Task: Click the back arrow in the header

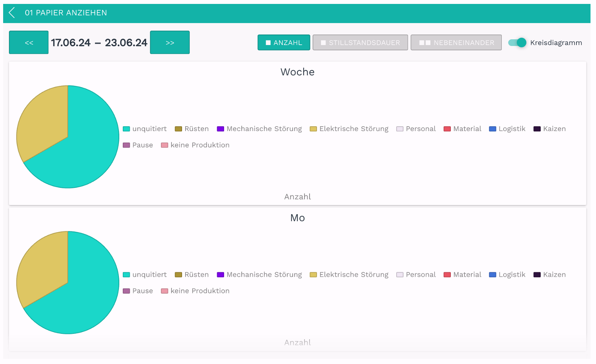Action: coord(12,13)
